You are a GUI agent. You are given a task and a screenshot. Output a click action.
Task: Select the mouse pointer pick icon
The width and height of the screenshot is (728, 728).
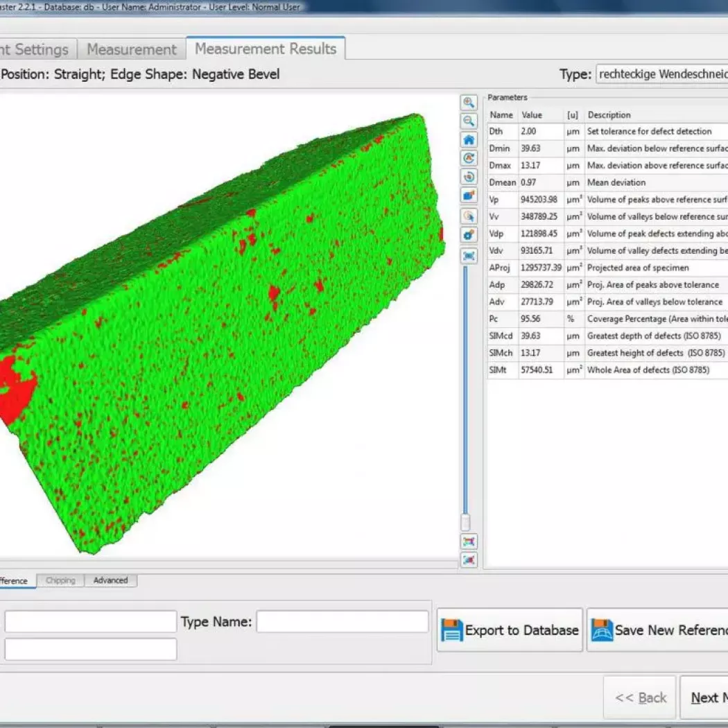coord(469,216)
